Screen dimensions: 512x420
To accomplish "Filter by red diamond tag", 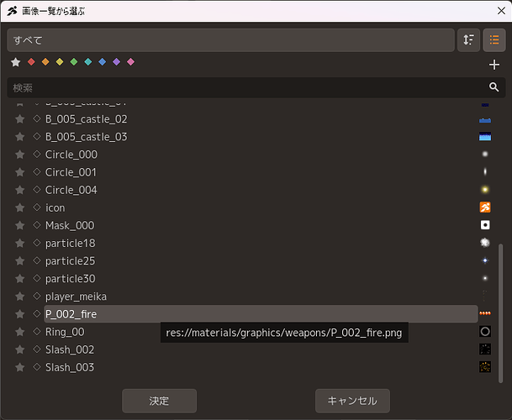I will point(31,61).
